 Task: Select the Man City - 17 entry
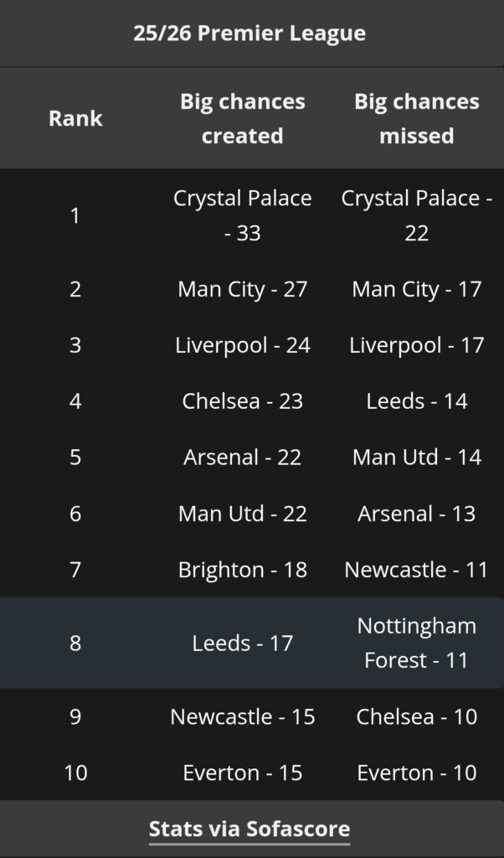click(416, 289)
